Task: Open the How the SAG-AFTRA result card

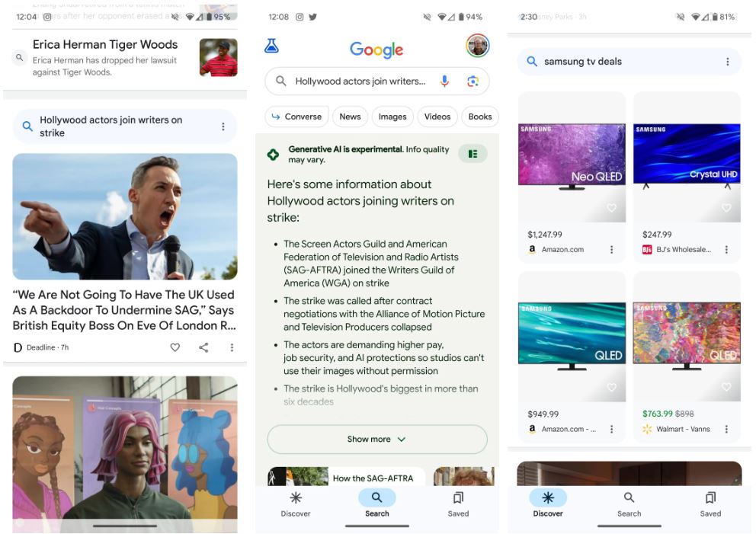Action: (x=346, y=476)
